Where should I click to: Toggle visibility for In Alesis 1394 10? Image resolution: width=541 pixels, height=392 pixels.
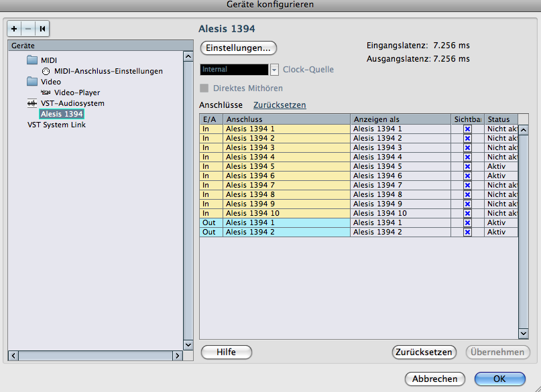(467, 213)
